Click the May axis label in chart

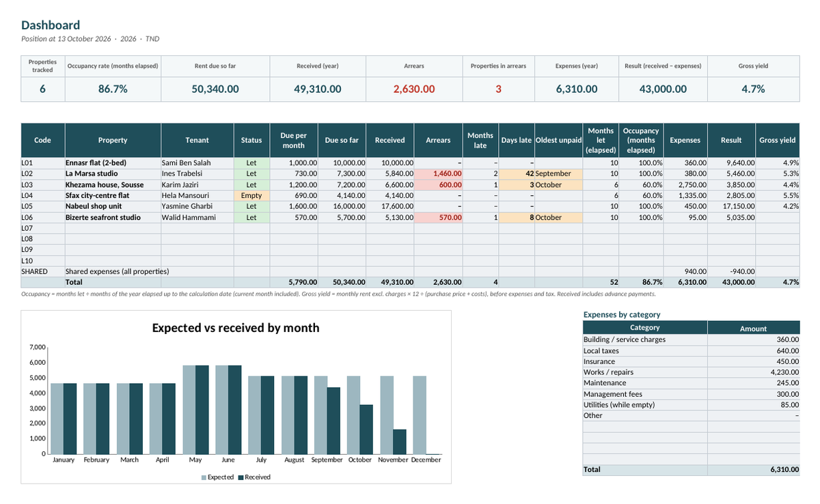[x=195, y=460]
